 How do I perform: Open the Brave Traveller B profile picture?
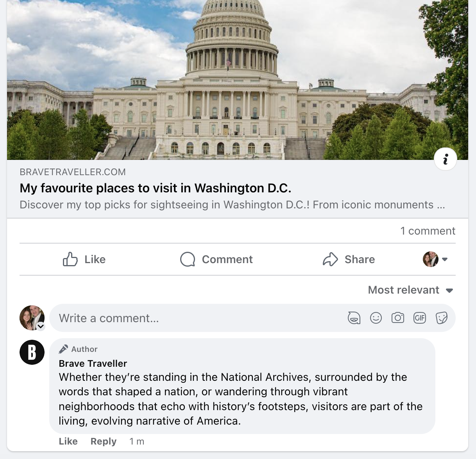[x=32, y=352]
